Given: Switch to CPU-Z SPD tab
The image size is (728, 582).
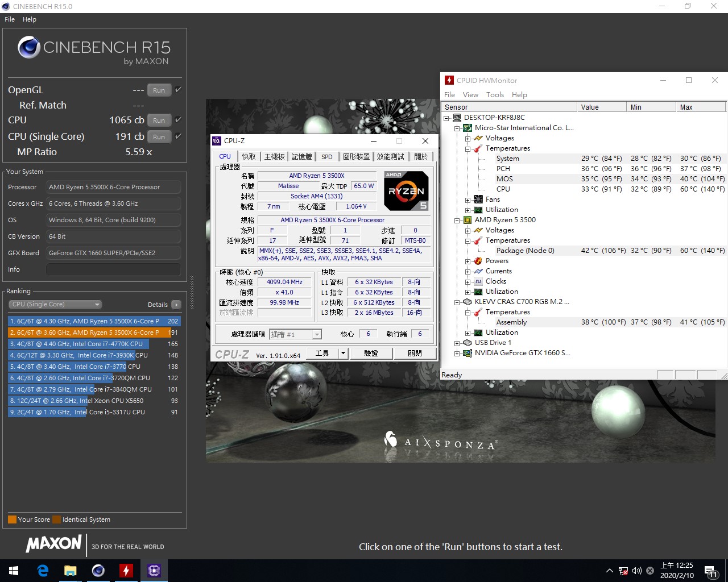Looking at the screenshot, I should pos(326,156).
